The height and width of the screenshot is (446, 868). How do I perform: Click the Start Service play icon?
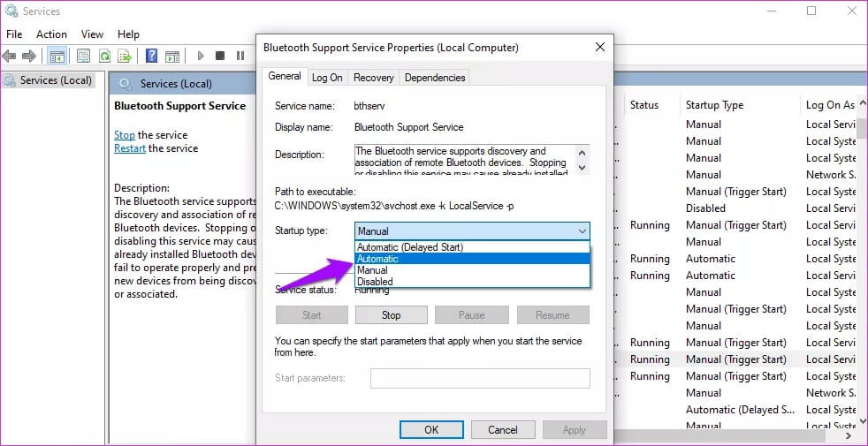click(201, 56)
